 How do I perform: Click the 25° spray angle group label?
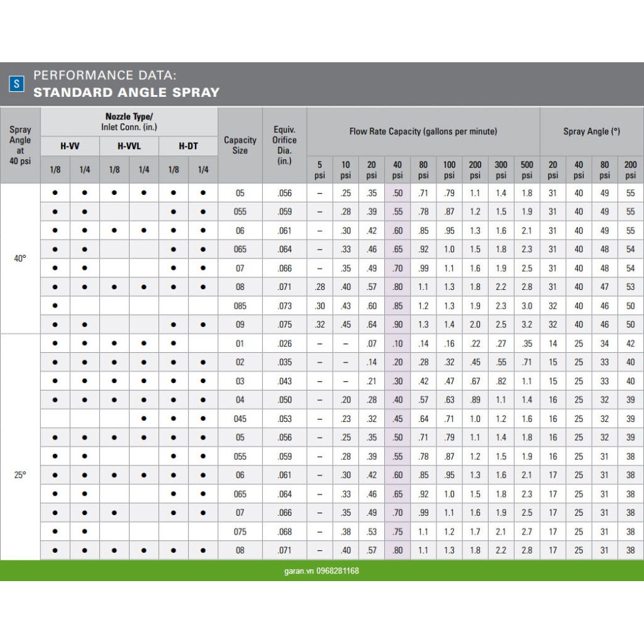[x=20, y=475]
